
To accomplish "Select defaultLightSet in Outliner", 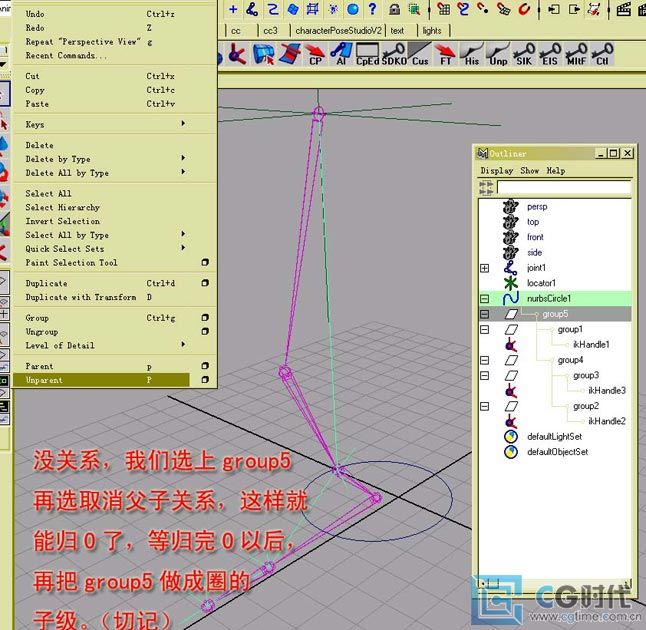I will pyautogui.click(x=555, y=436).
